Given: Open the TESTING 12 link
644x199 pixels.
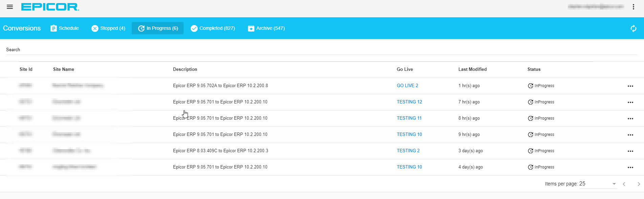Looking at the screenshot, I should click(409, 102).
